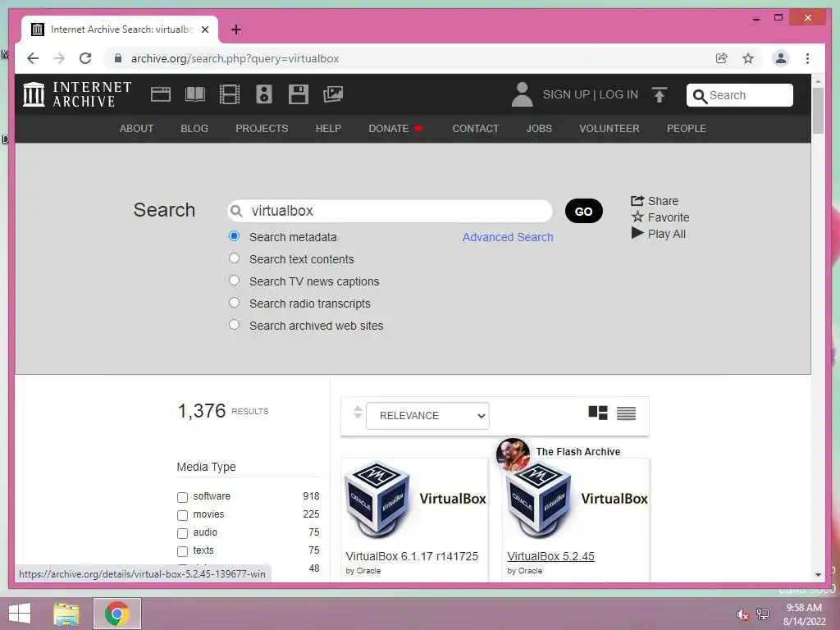Open The Flash Archive collection label
The height and width of the screenshot is (630, 840).
click(578, 452)
